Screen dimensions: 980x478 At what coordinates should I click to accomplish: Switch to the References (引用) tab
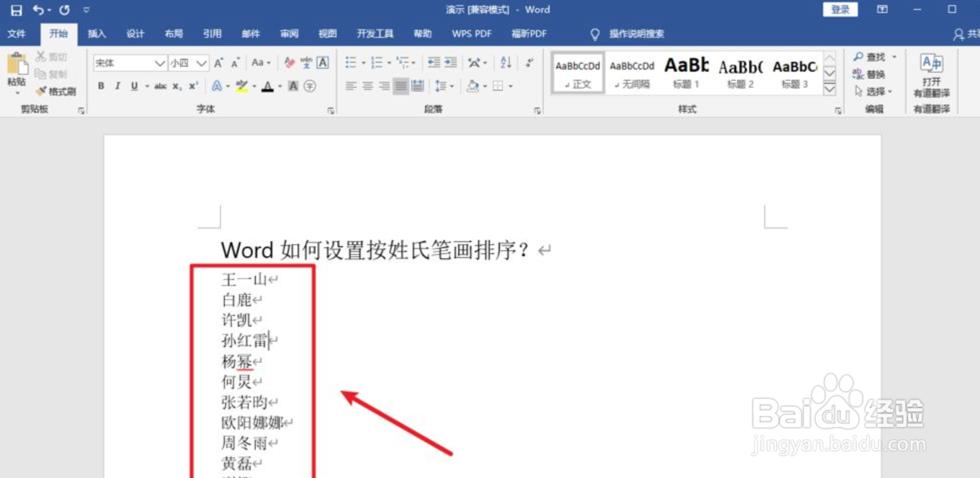click(213, 33)
